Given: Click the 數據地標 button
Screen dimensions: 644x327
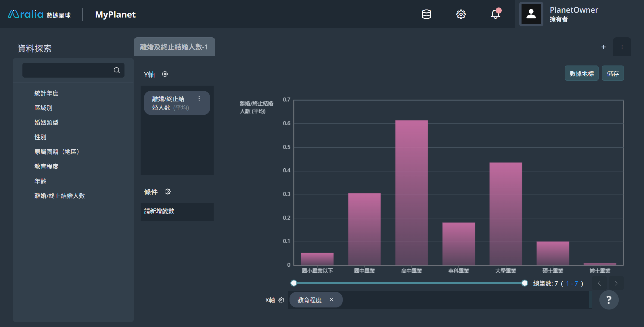Looking at the screenshot, I should coord(582,73).
